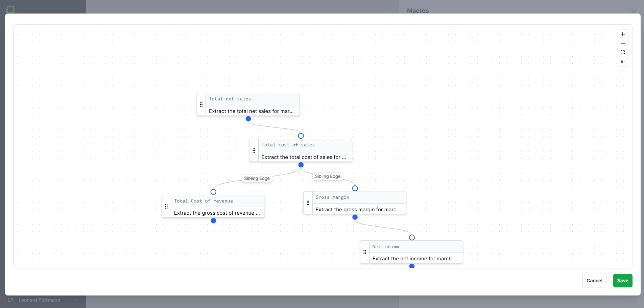
Task: Click the input connector above Net income
Action: (412, 237)
